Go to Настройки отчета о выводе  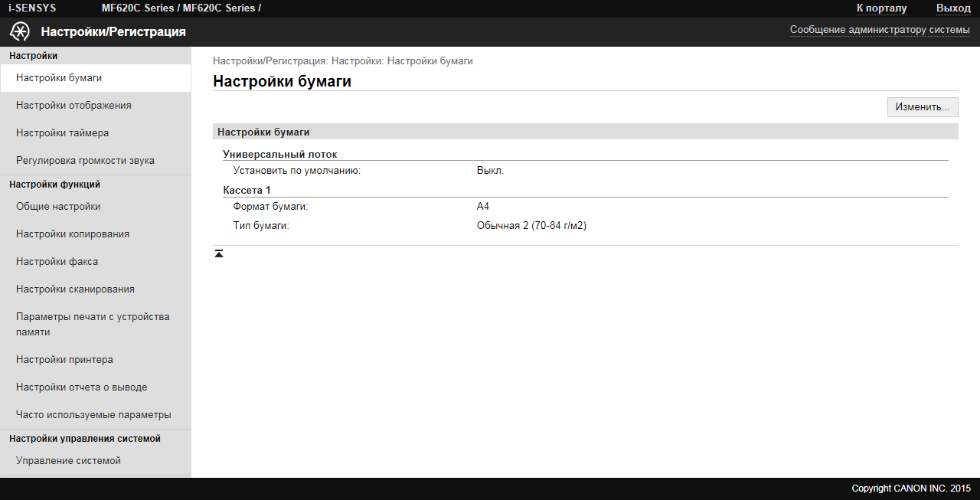[x=81, y=387]
